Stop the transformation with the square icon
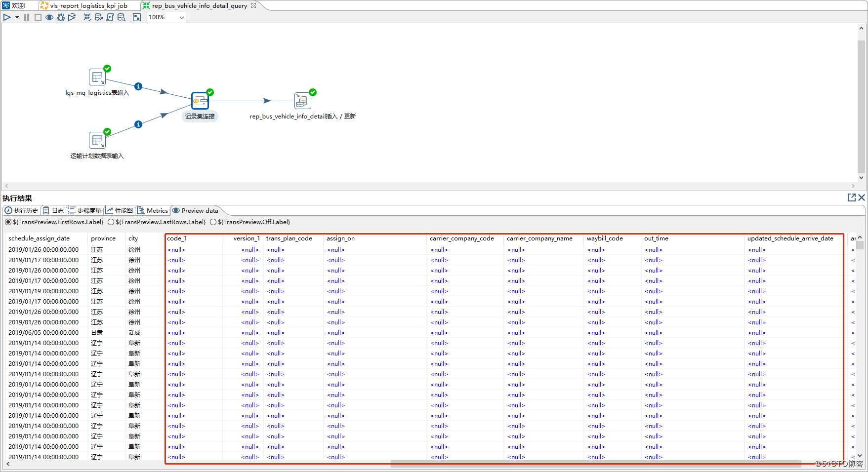 click(38, 17)
